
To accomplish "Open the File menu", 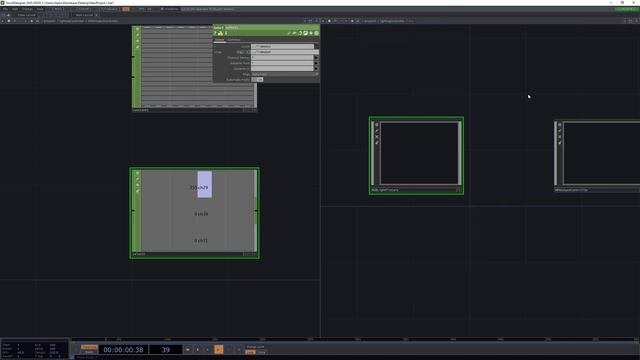I will tap(5, 9).
